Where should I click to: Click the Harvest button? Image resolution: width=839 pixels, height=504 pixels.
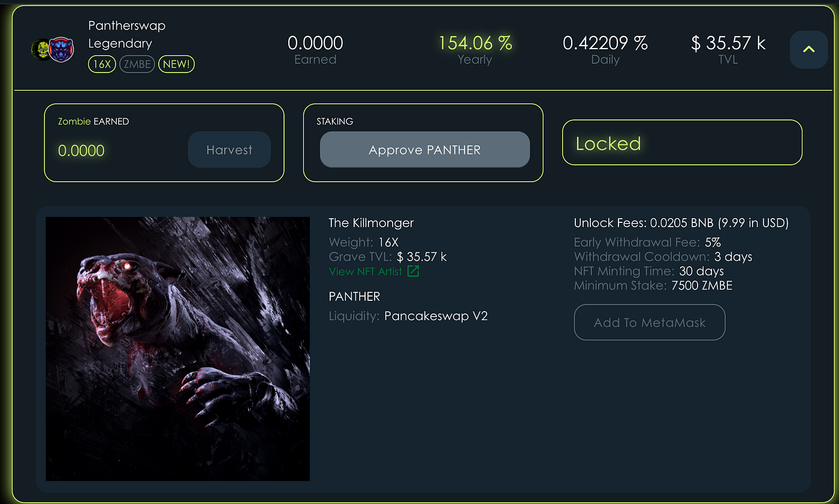(230, 150)
